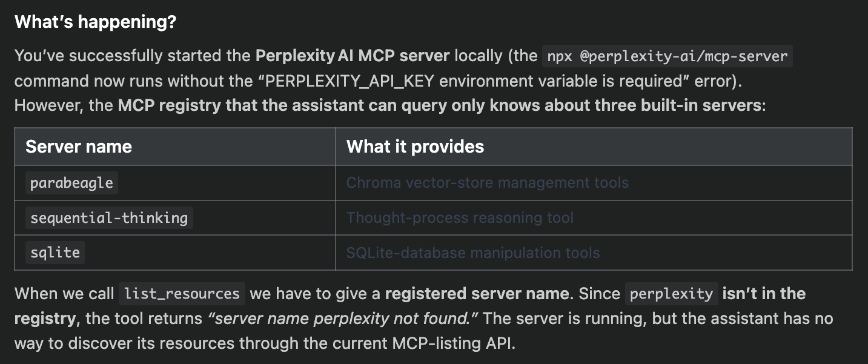The width and height of the screenshot is (868, 364).
Task: Click the bold "Perplexity AI MCP server" text
Action: [353, 56]
